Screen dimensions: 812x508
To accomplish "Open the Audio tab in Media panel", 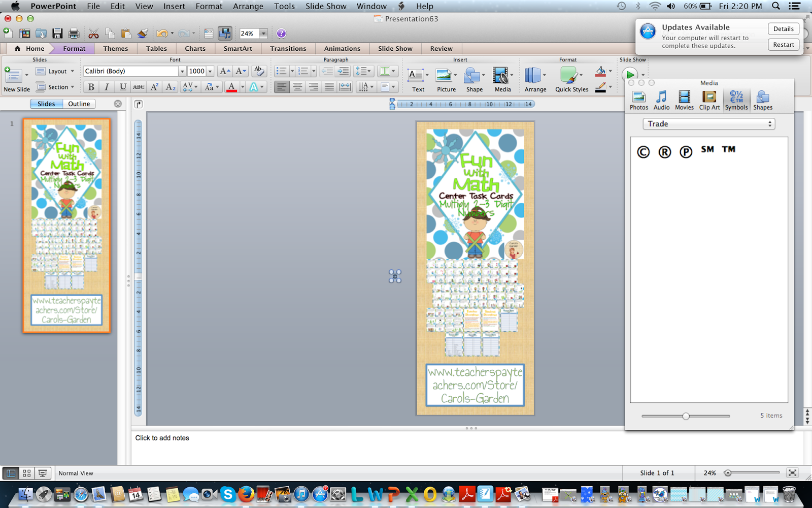I will [x=661, y=100].
